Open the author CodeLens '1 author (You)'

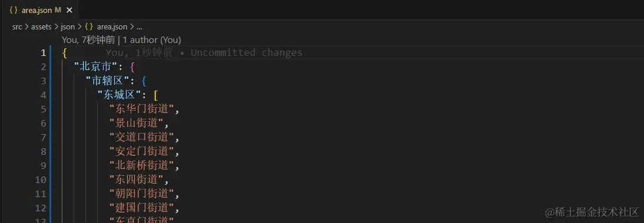click(x=151, y=40)
